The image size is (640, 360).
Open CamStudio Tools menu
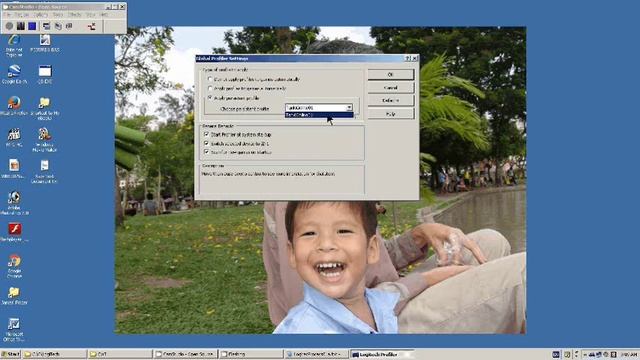click(58, 15)
